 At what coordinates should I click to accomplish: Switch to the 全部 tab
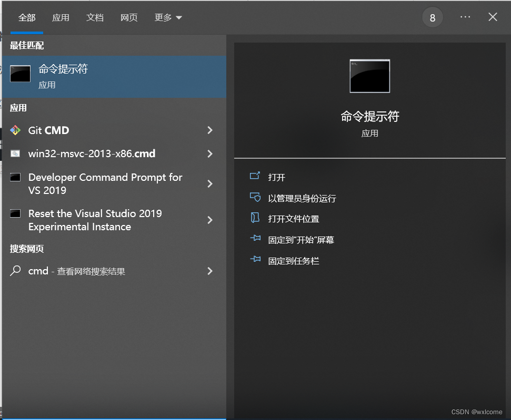[x=27, y=17]
